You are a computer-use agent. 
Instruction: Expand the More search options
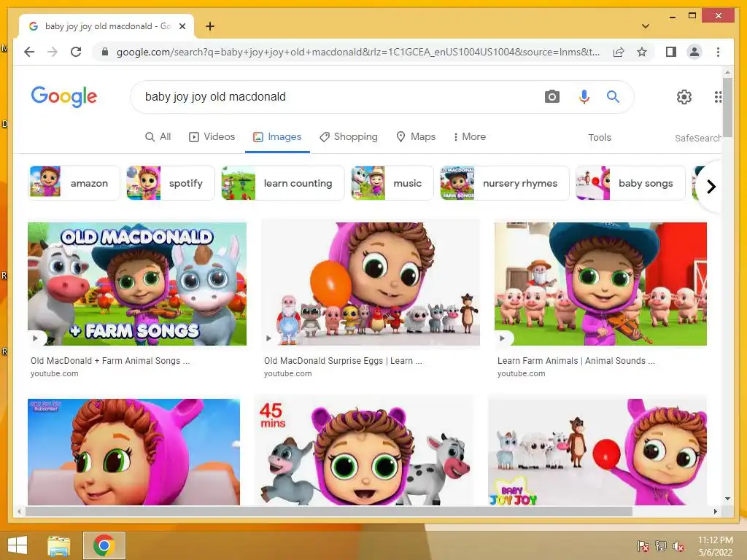coord(469,136)
